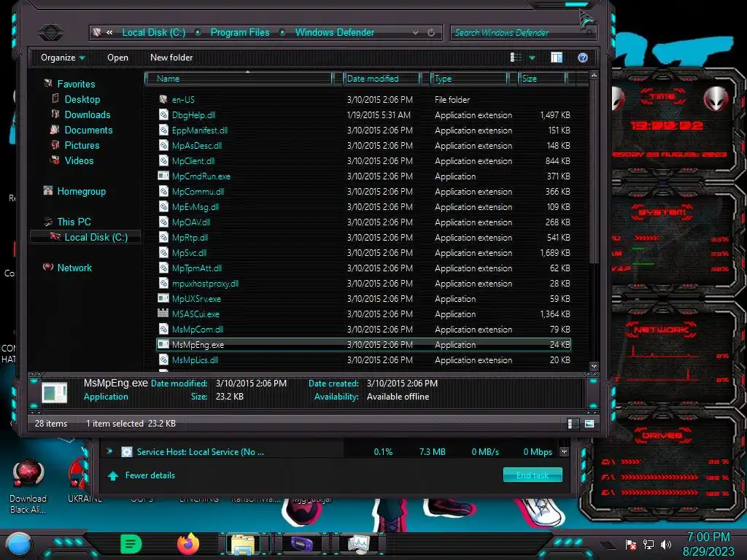Select DbgHelp.dll file icon
Viewport: 747px width, 560px height.
[163, 114]
